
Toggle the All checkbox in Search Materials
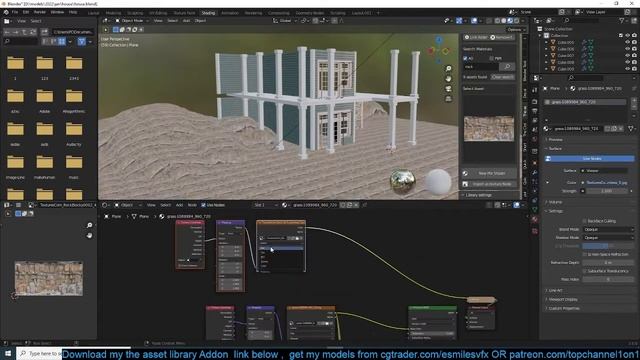point(465,58)
